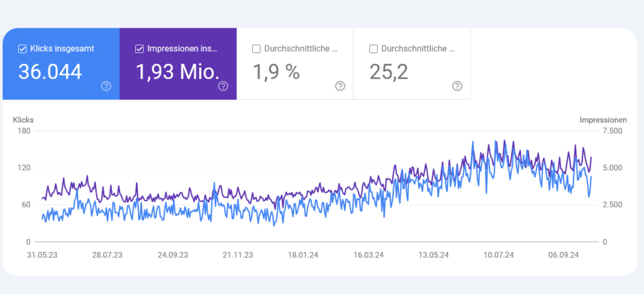
Task: Open help icon on the 1,9 % card
Action: pyautogui.click(x=340, y=86)
